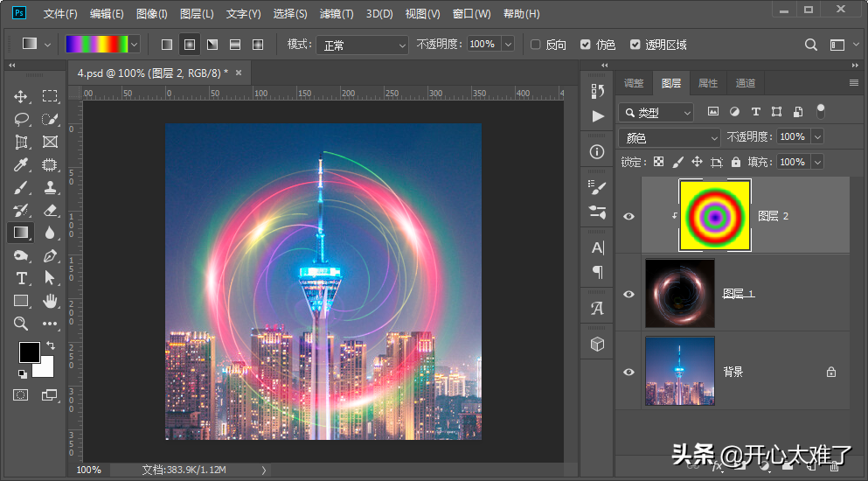The height and width of the screenshot is (481, 868).
Task: Switch to the 调整 tab
Action: click(x=634, y=83)
